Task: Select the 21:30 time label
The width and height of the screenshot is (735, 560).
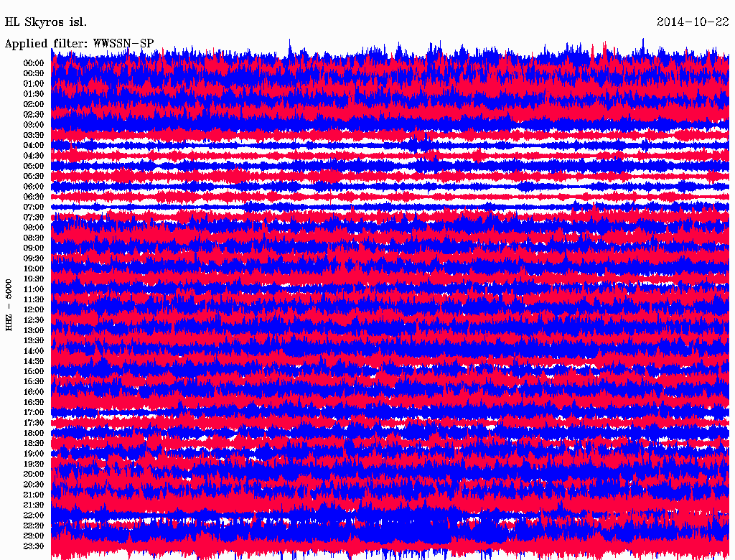Action: 33,505
